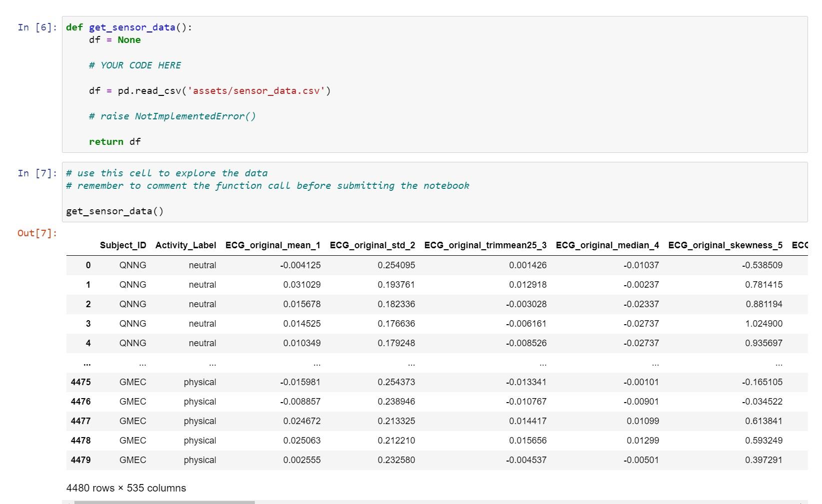Click the ECG_original_mean_1 column header
822x504 pixels.
[272, 245]
